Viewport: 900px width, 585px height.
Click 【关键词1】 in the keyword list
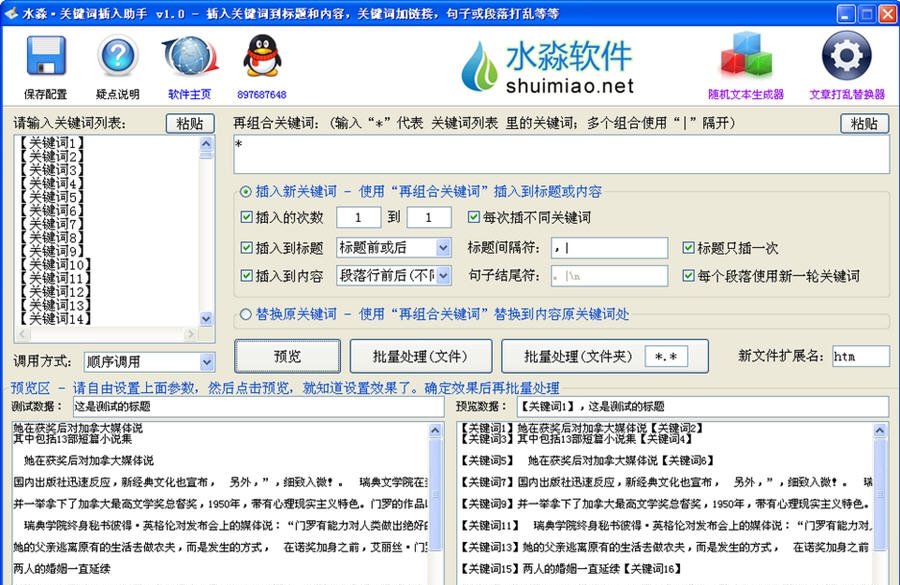[52, 143]
